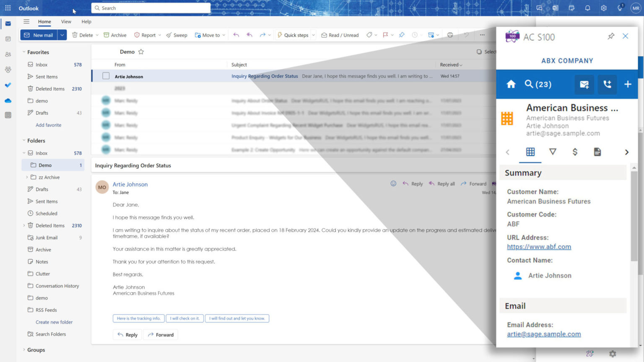644x362 pixels.
Task: Toggle Read / Unread status
Action: (x=340, y=35)
